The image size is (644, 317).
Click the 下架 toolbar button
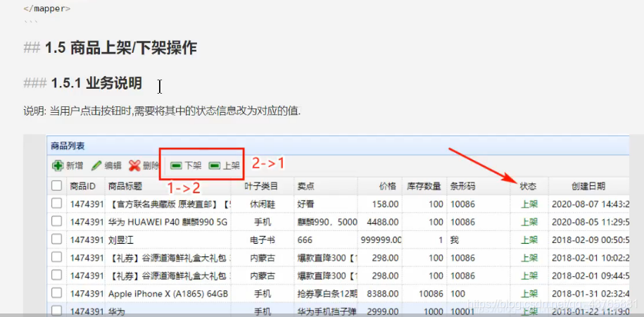[186, 166]
